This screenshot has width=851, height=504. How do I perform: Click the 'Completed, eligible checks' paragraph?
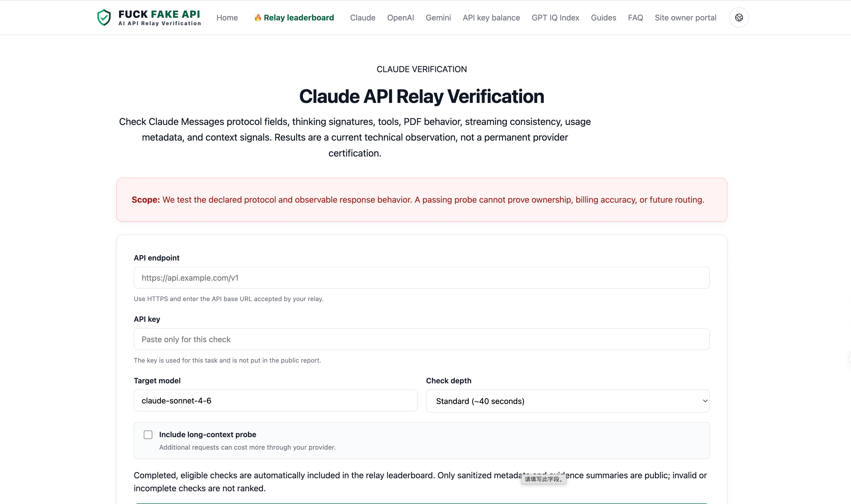[420, 481]
